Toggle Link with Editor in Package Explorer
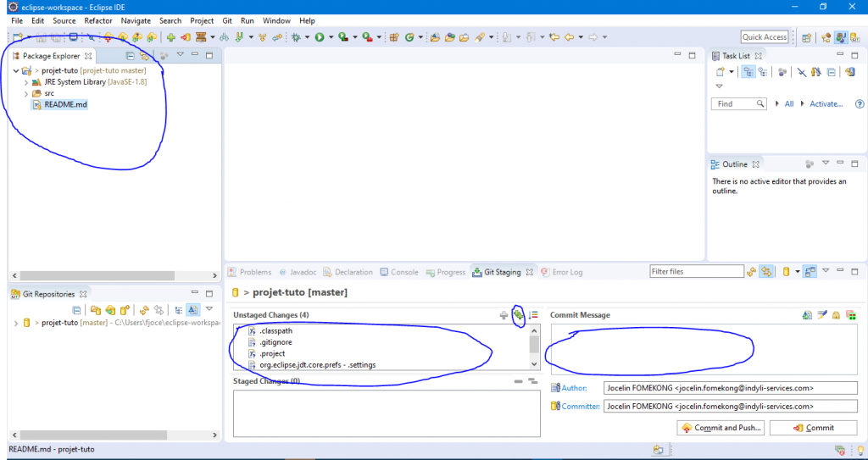Screen dimensions: 868x460 [x=144, y=55]
